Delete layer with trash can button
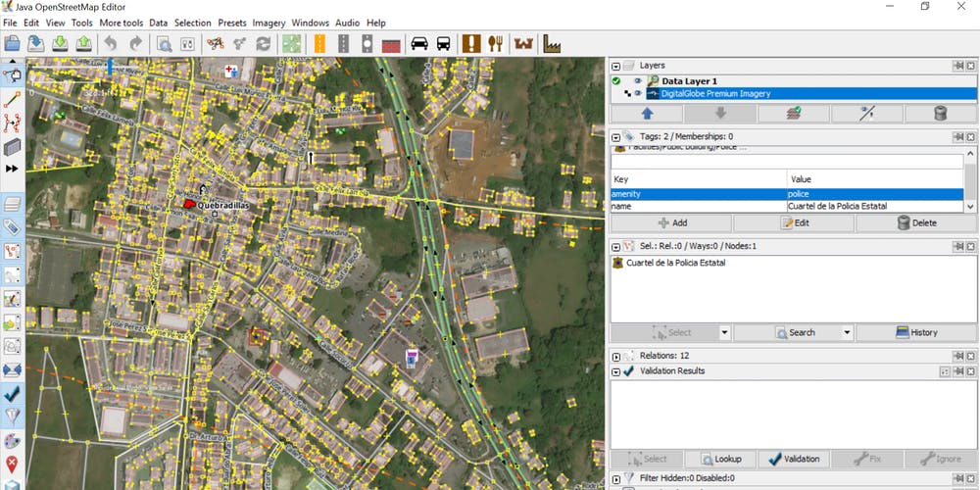Screen dimensions: 980x490 (x=941, y=114)
